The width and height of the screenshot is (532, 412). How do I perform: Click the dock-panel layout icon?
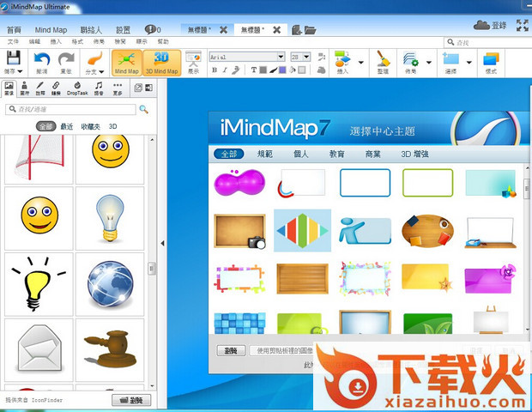pyautogui.click(x=148, y=88)
